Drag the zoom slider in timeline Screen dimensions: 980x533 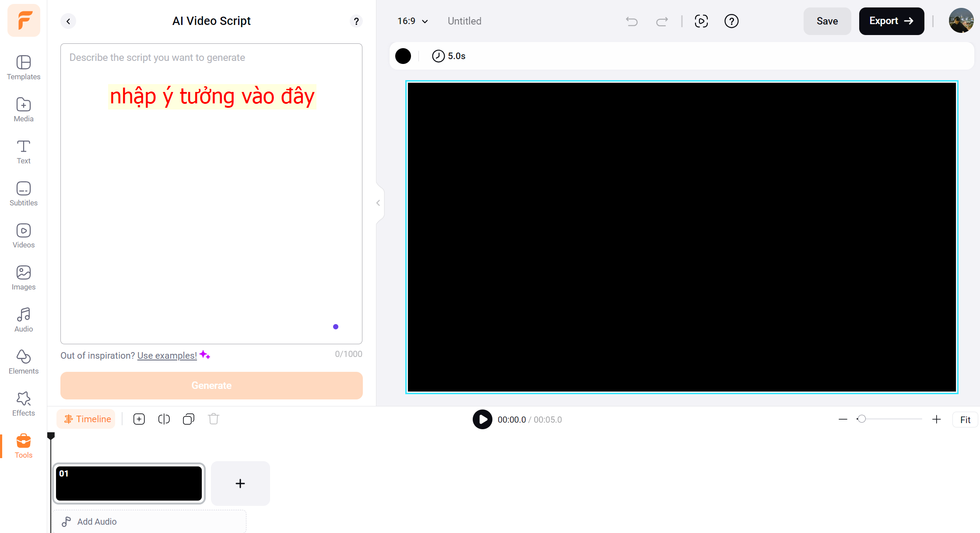tap(861, 419)
